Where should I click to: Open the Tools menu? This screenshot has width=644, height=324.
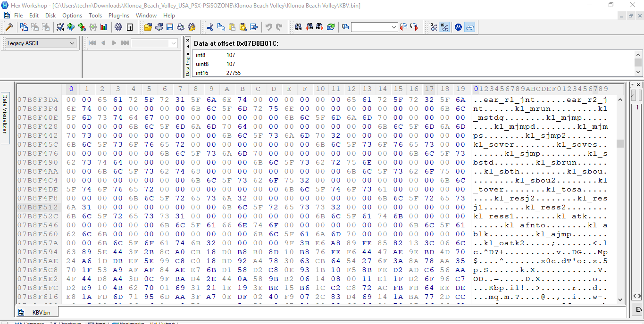(95, 16)
